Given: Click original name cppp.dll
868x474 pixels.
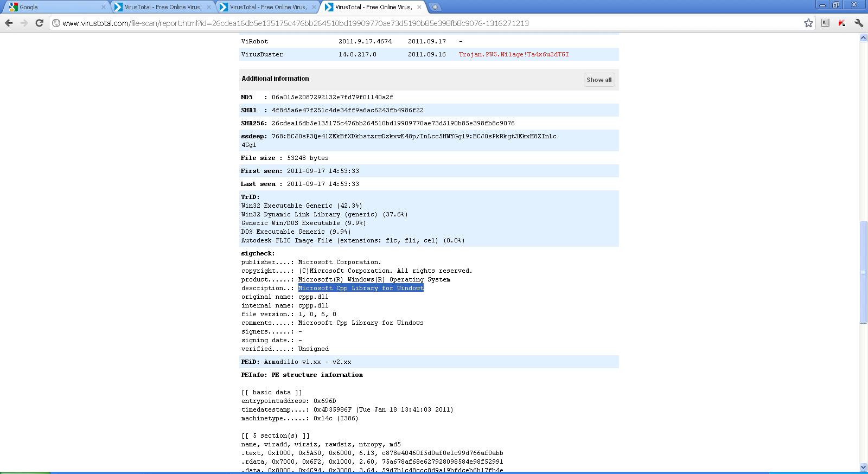Looking at the screenshot, I should 285,297.
